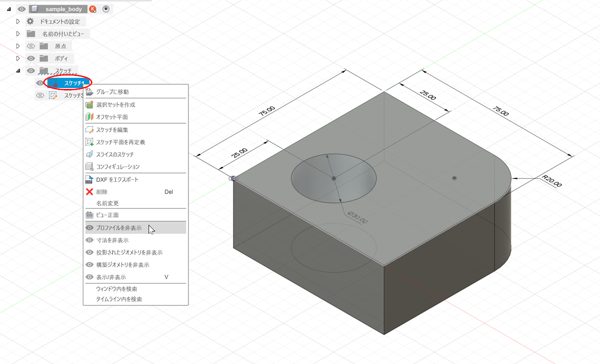Click the 名前の付いたビュー folder icon
Image resolution: width=600 pixels, height=364 pixels.
31,34
